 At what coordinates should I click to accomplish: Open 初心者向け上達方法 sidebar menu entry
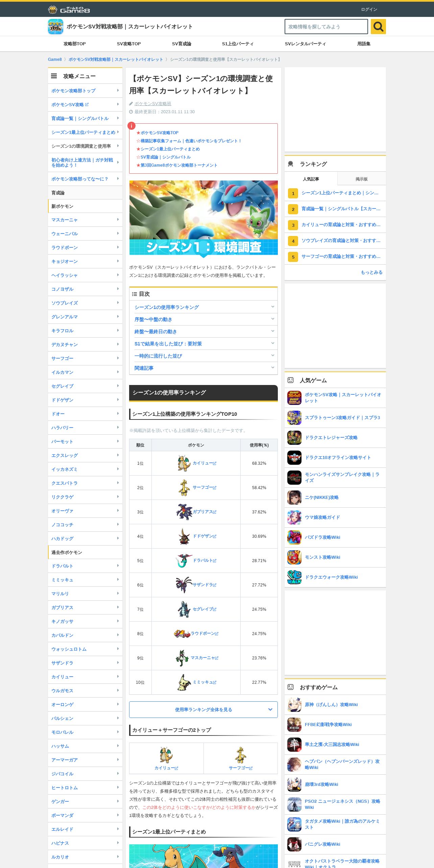tap(85, 162)
